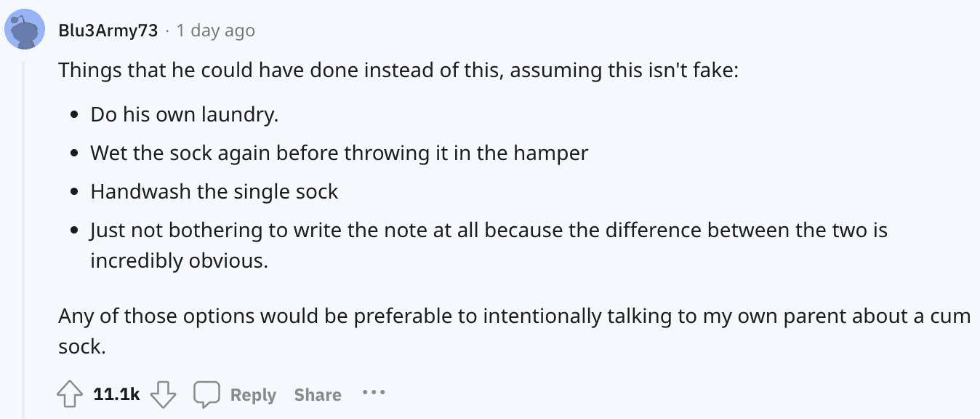Select the upward arrow to like the post

[71, 394]
